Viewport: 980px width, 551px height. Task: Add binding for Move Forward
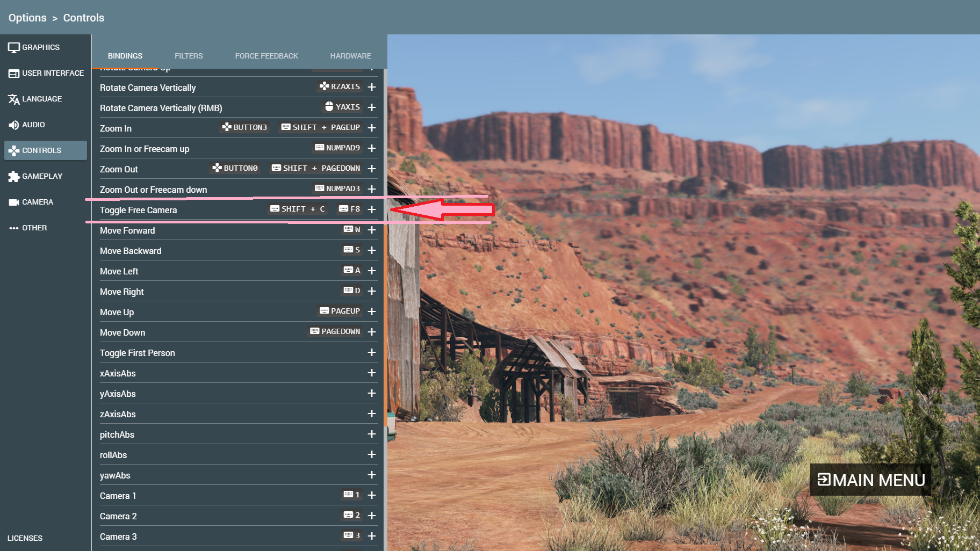click(372, 230)
